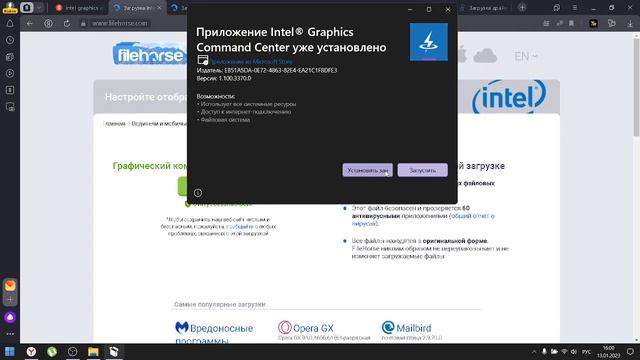The height and width of the screenshot is (360, 640).
Task: Open the notification center icon in tray
Action: pyautogui.click(x=630, y=352)
